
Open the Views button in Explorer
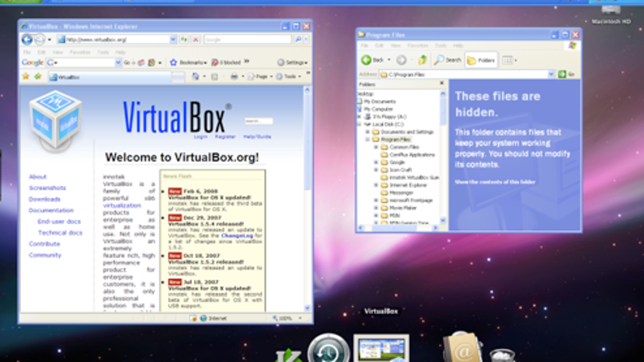tap(509, 60)
